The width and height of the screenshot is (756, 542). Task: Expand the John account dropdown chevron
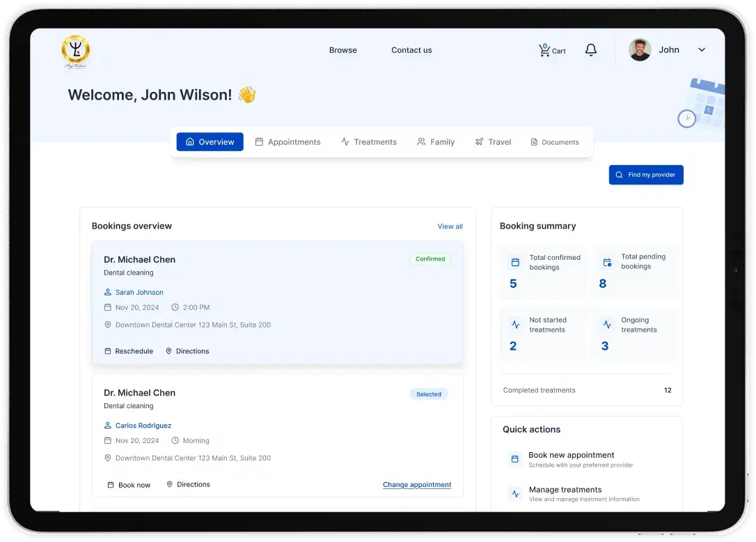click(x=702, y=49)
